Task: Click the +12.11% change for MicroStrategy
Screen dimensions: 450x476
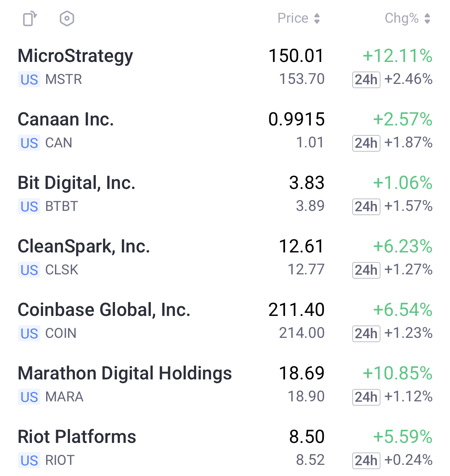Action: (x=398, y=56)
